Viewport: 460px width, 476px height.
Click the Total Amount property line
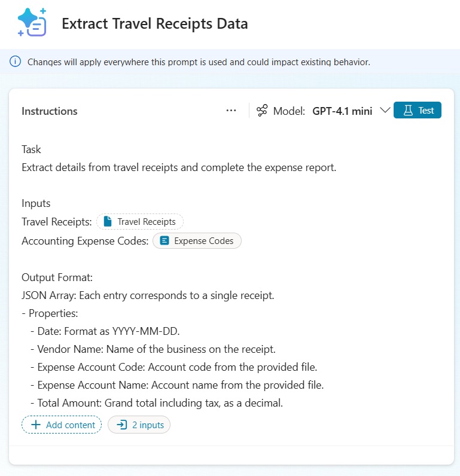160,403
